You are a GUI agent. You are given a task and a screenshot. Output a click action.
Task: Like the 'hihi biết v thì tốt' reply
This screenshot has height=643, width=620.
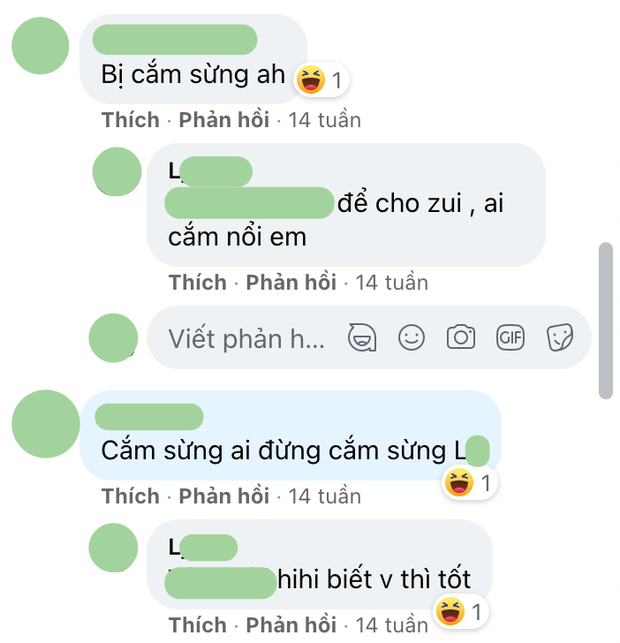[x=198, y=625]
